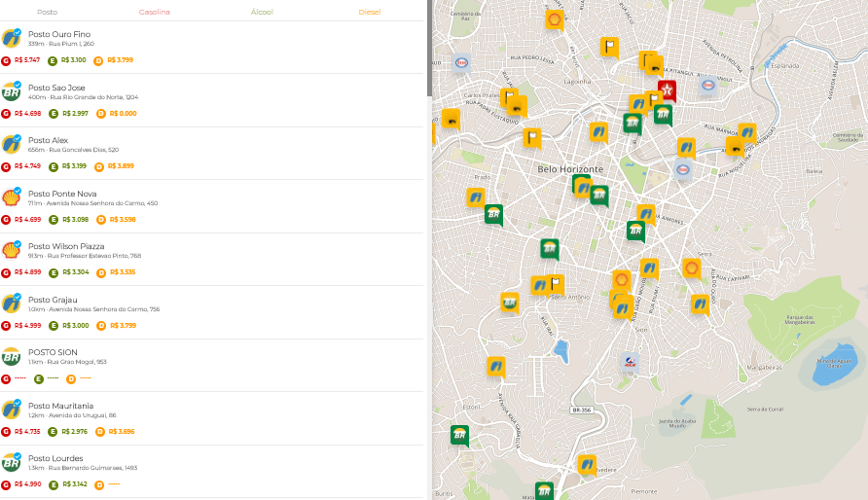
Task: Click the address Rua Grao Mogol, 953
Action: [x=77, y=362]
